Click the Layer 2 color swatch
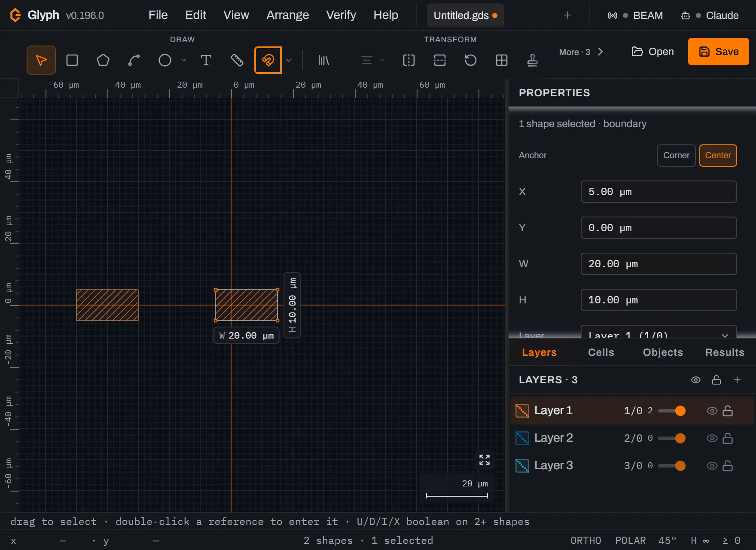This screenshot has width=756, height=550. [522, 438]
